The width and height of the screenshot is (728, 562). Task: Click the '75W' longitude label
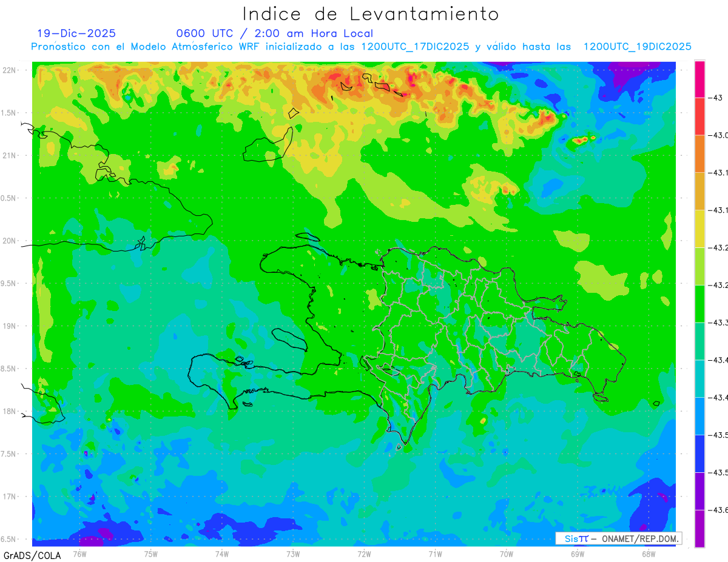coord(150,553)
